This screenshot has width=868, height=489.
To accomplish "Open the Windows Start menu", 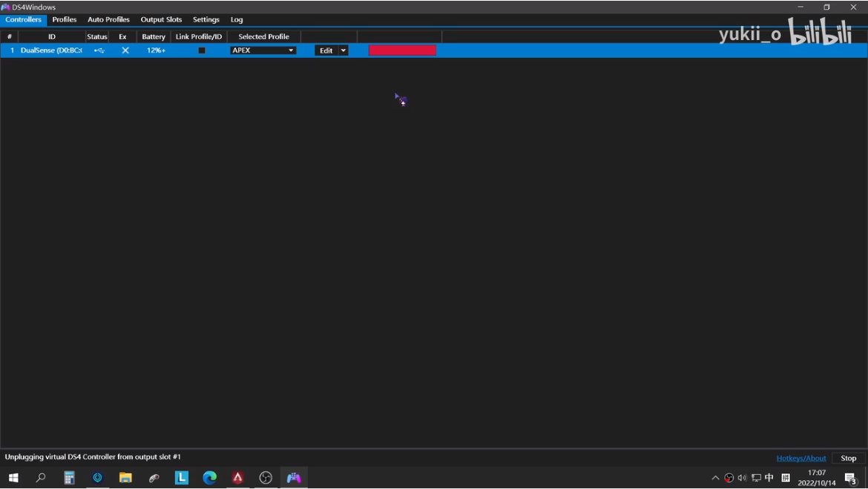I will [13, 477].
